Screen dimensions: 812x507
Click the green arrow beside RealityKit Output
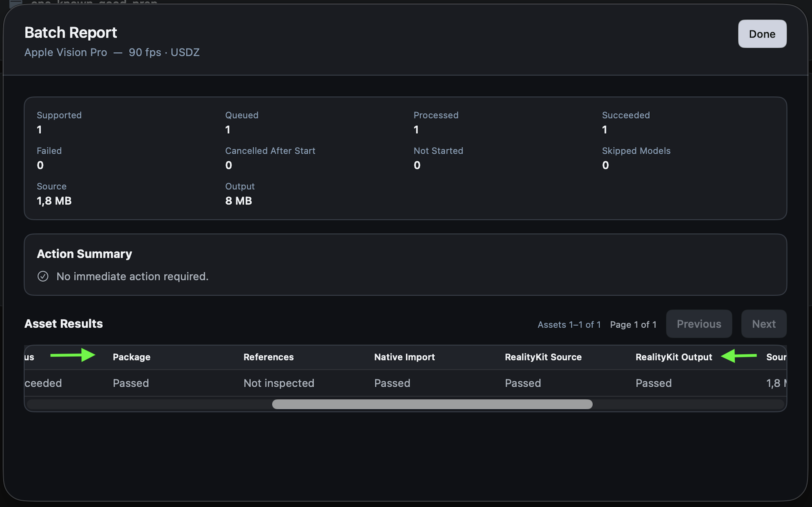tap(738, 356)
